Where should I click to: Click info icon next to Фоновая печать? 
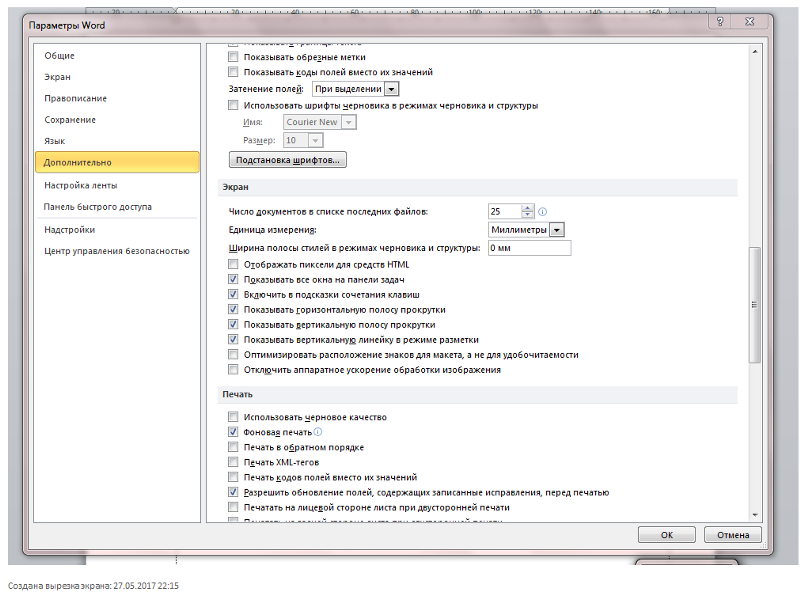318,432
